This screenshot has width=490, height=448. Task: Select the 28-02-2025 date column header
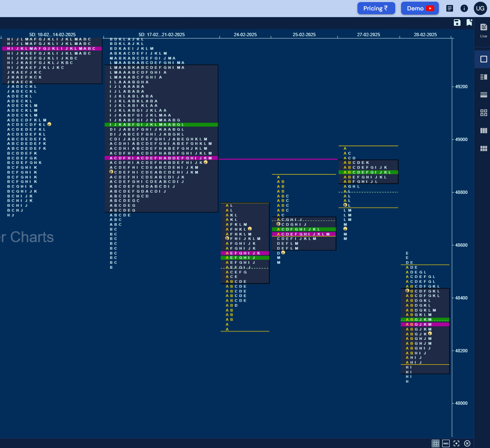click(425, 35)
